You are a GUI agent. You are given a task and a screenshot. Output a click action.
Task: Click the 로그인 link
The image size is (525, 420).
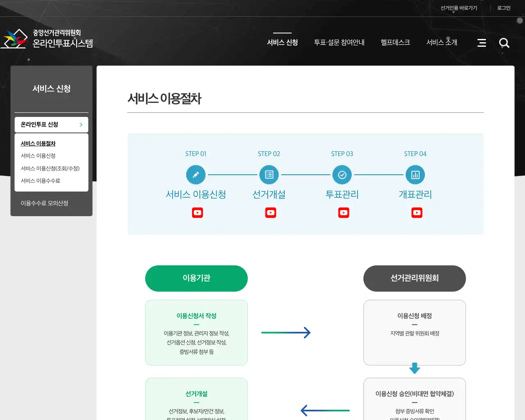coord(503,7)
